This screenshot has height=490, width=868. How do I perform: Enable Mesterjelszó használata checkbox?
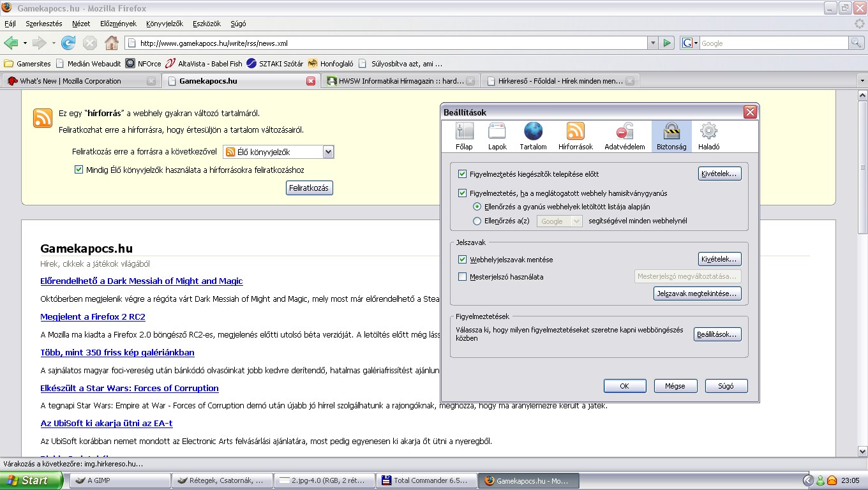(x=463, y=277)
